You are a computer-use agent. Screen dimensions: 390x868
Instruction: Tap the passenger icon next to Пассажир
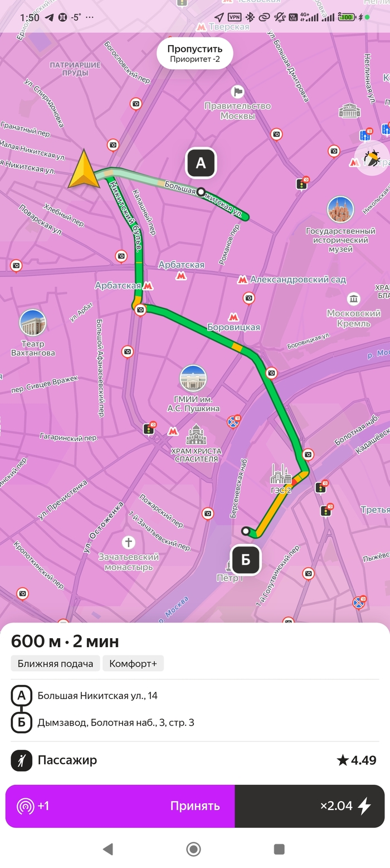tap(21, 760)
